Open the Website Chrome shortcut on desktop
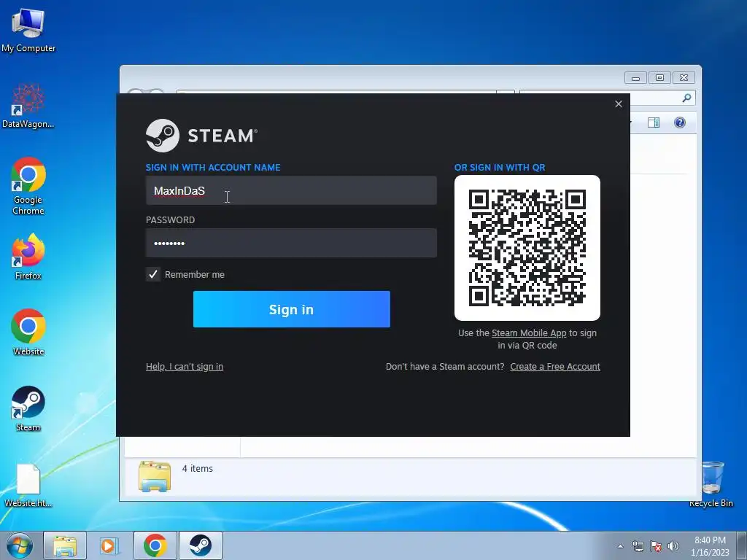747x560 pixels. tap(28, 332)
